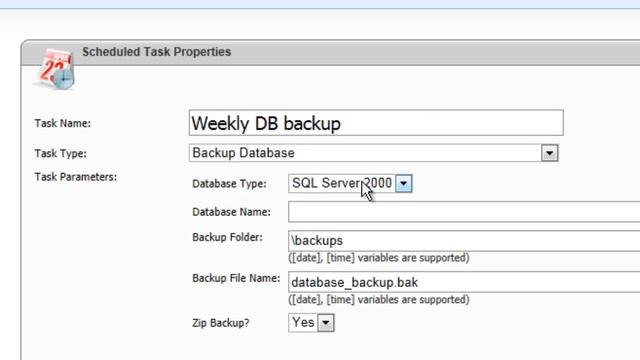Screen dimensions: 640x360
Task: Click the Task Name label
Action: click(62, 123)
